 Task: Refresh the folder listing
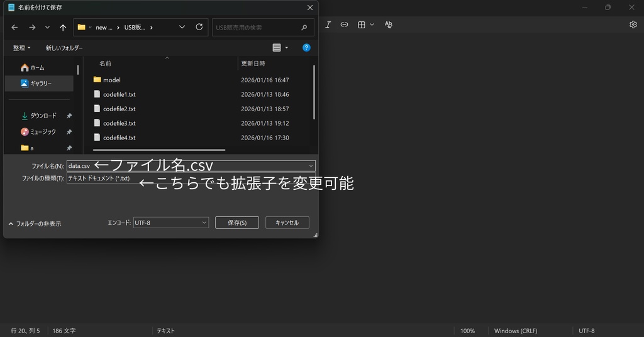point(199,27)
